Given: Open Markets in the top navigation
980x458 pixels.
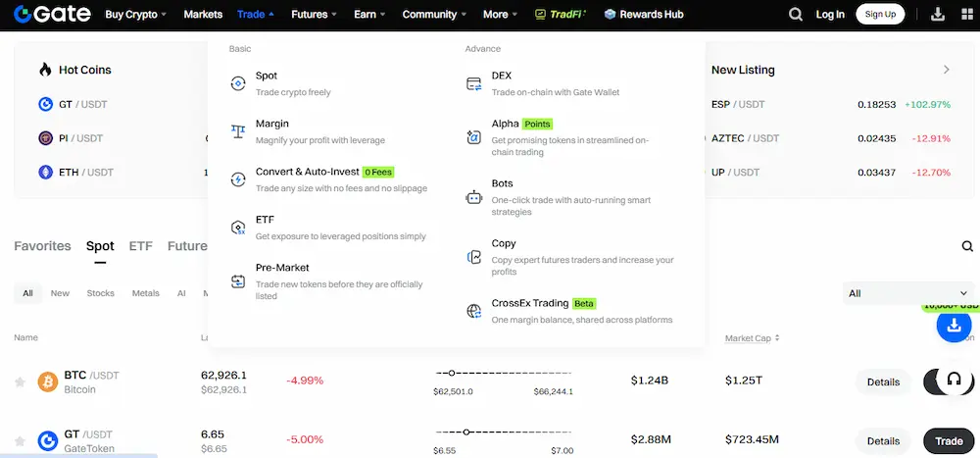Looking at the screenshot, I should click(x=203, y=15).
